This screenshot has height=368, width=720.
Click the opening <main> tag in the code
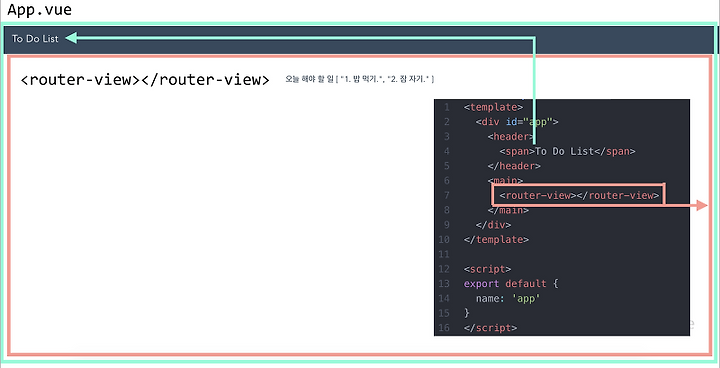click(505, 181)
